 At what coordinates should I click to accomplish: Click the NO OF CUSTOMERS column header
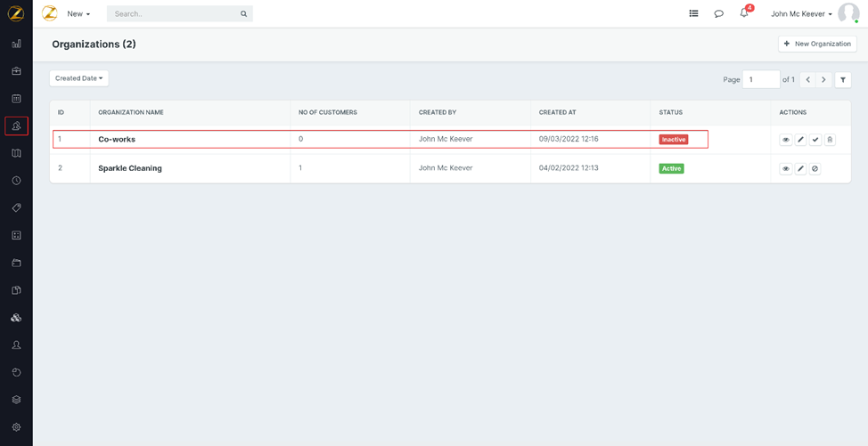tap(328, 112)
